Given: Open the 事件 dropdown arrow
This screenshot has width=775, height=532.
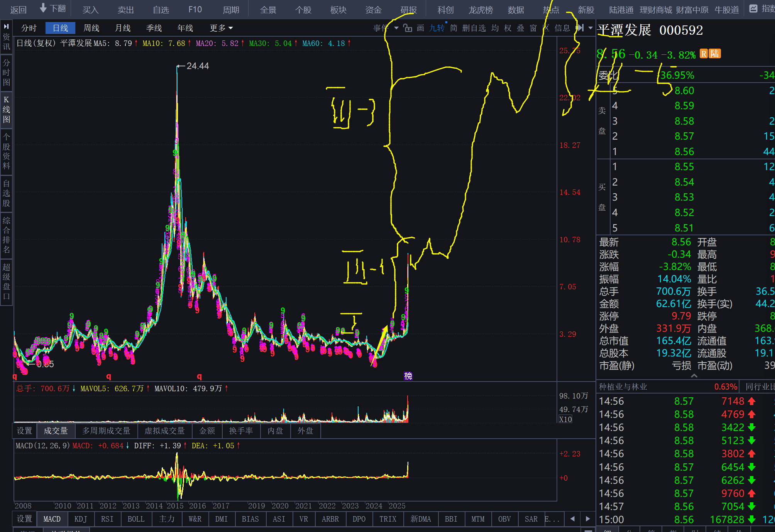Looking at the screenshot, I should click(x=396, y=28).
